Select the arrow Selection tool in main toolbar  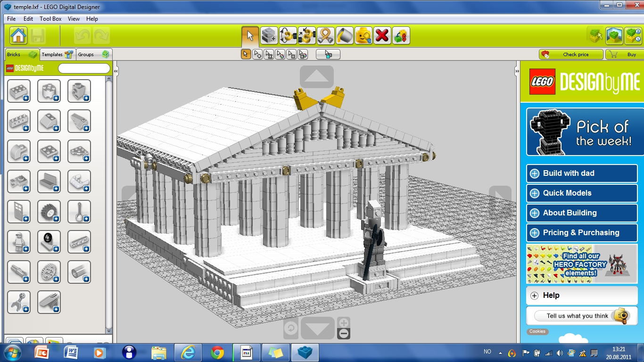click(250, 36)
